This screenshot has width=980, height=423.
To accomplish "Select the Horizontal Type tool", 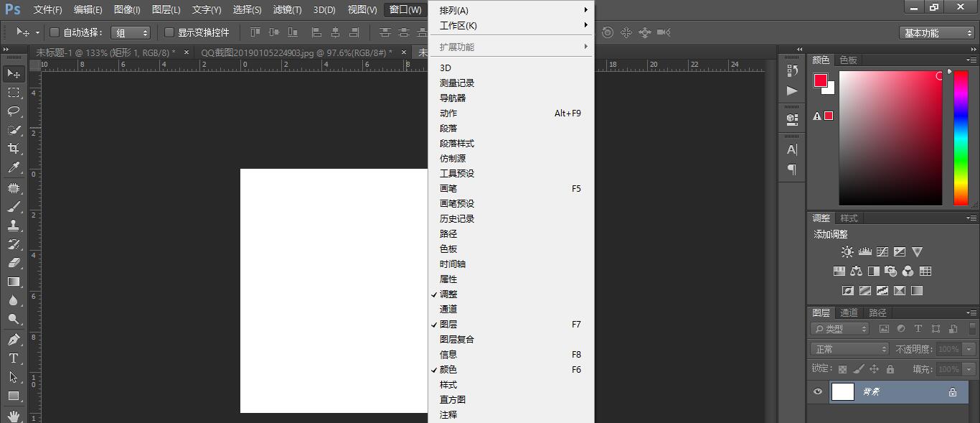I will pos(14,358).
